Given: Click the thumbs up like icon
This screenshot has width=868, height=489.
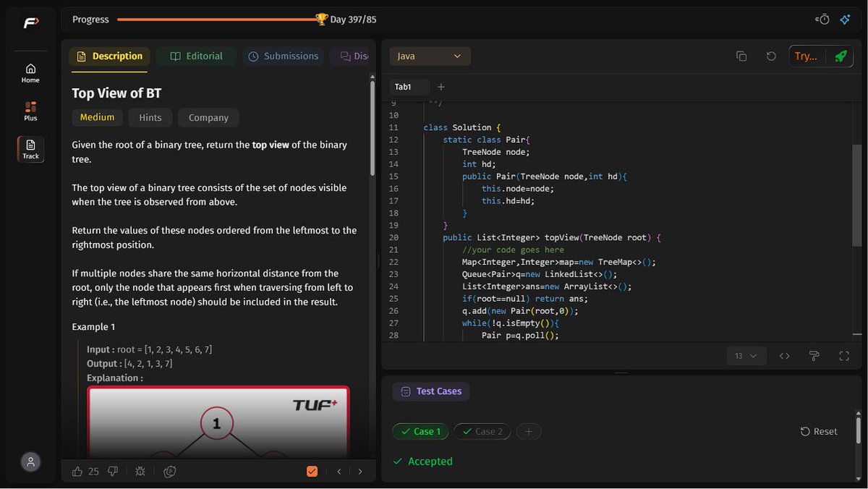Looking at the screenshot, I should click(77, 471).
